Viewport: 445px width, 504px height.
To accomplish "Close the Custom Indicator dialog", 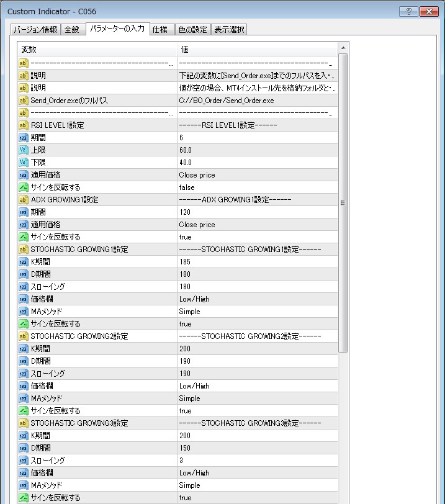I will [429, 12].
